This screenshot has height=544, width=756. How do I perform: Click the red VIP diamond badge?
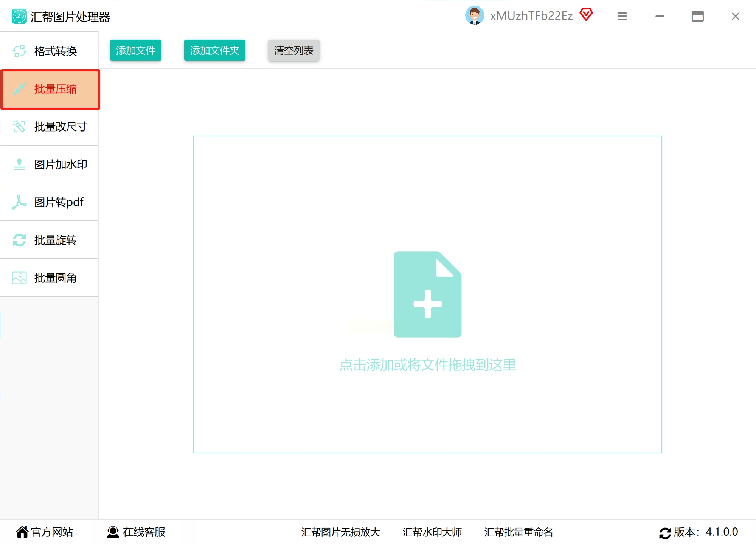(x=586, y=15)
